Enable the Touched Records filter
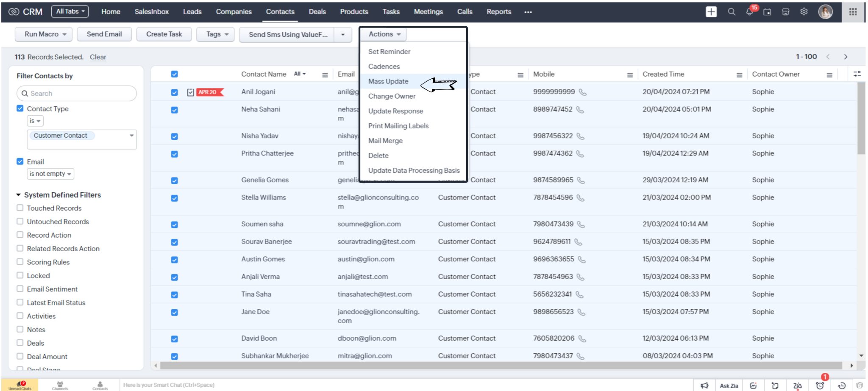 coord(20,208)
